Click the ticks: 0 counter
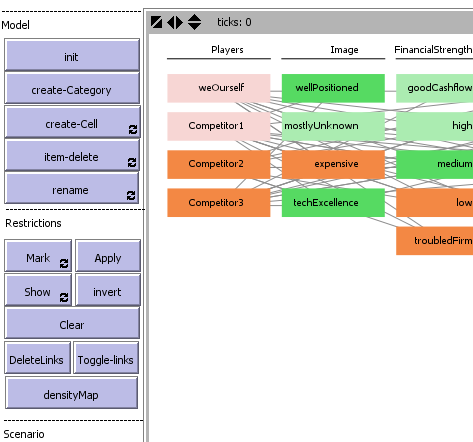Screen dimensions: 473x442 click(234, 22)
